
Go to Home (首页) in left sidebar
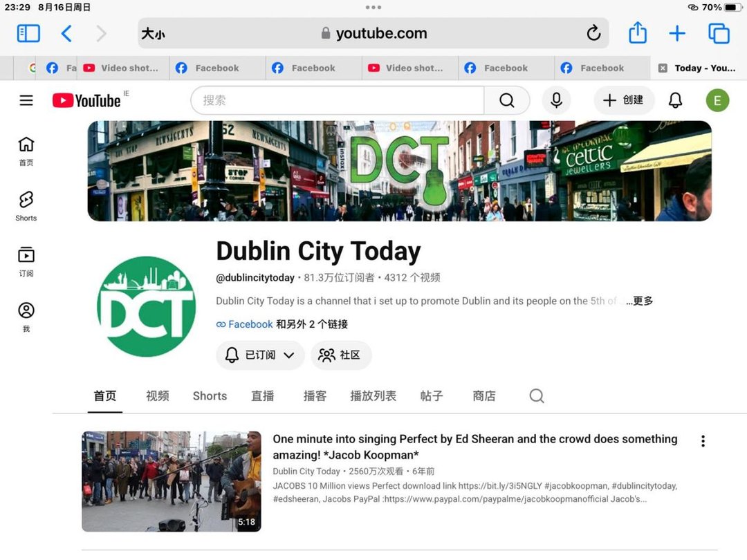tap(26, 151)
